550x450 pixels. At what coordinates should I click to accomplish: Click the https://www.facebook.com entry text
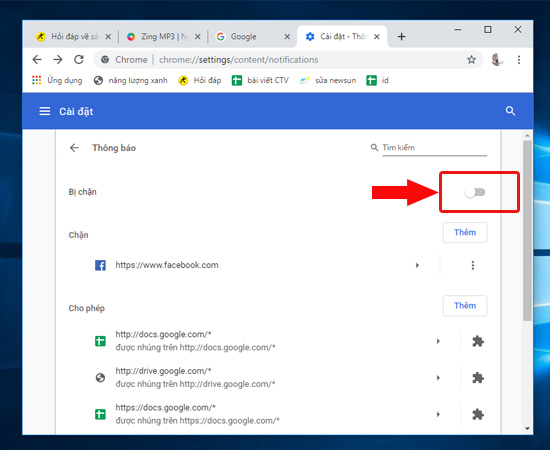[167, 265]
